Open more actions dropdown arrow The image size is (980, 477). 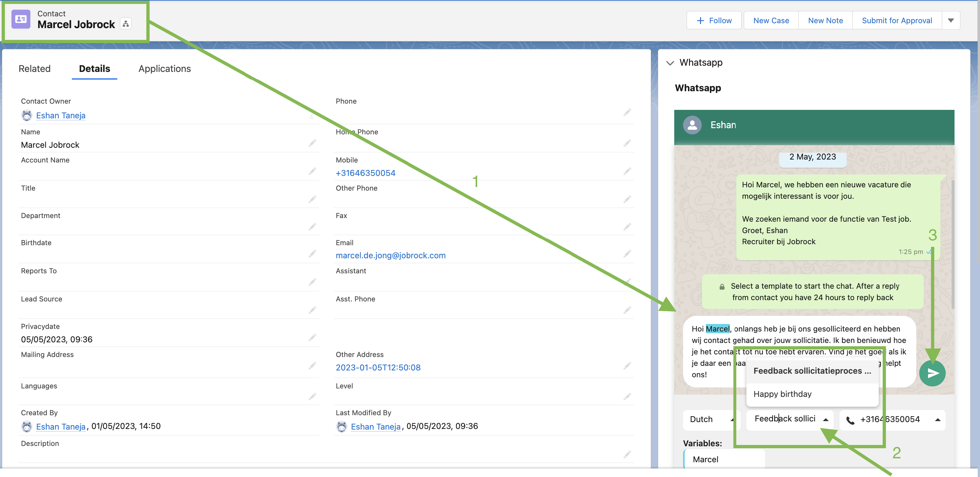click(951, 21)
